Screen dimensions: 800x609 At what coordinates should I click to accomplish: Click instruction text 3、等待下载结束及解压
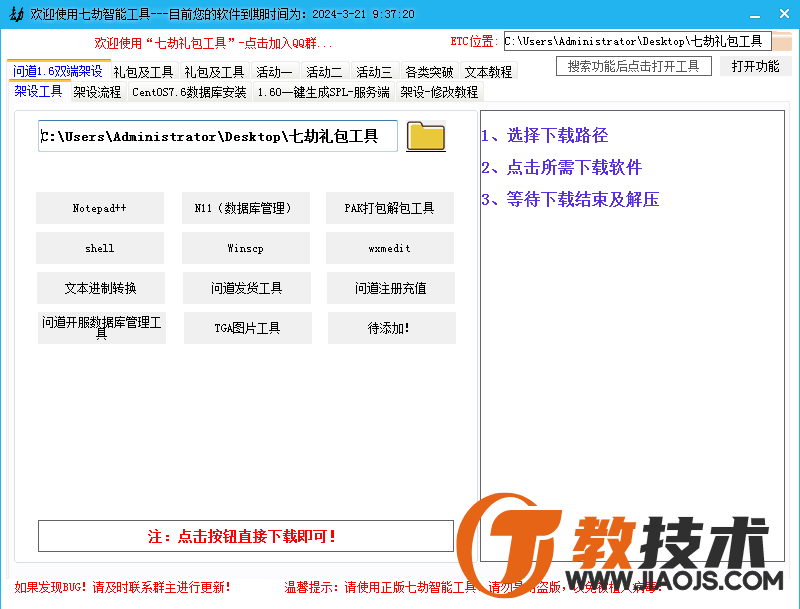570,199
